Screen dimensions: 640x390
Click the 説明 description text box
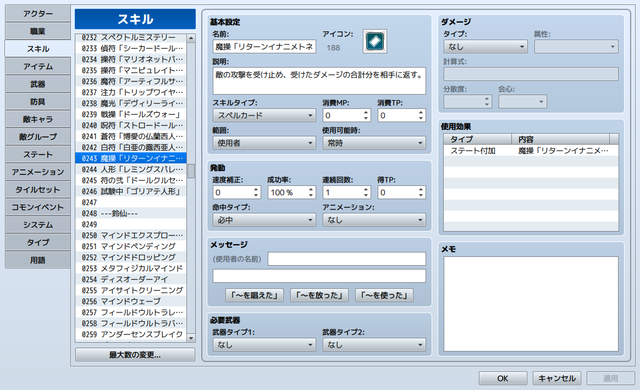click(x=319, y=81)
